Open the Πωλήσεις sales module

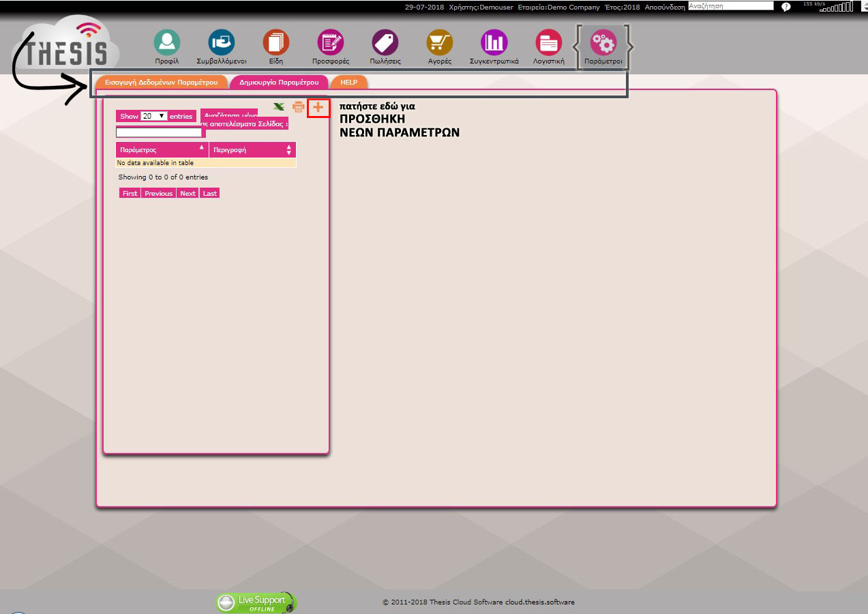point(385,43)
